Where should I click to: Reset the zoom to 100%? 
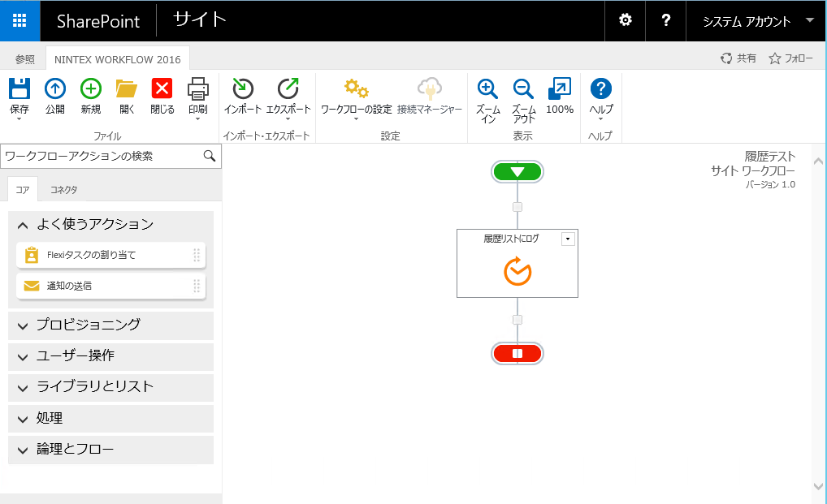coord(560,89)
